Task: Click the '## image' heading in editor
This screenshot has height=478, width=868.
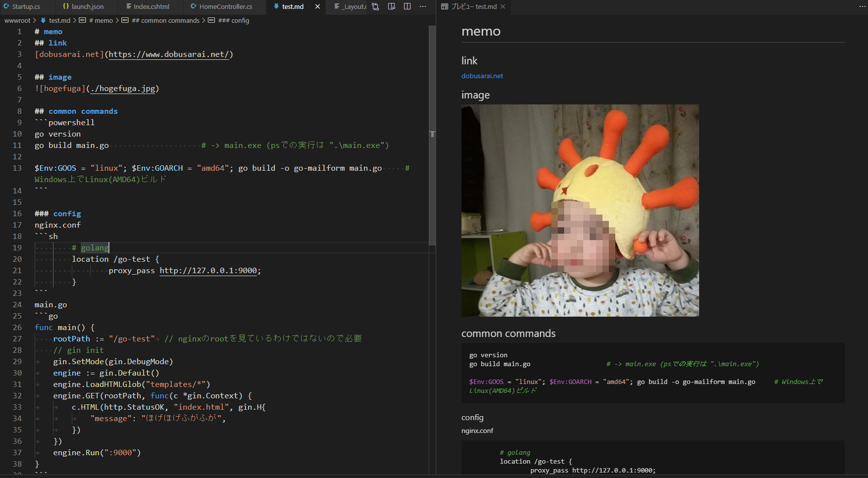Action: click(53, 77)
